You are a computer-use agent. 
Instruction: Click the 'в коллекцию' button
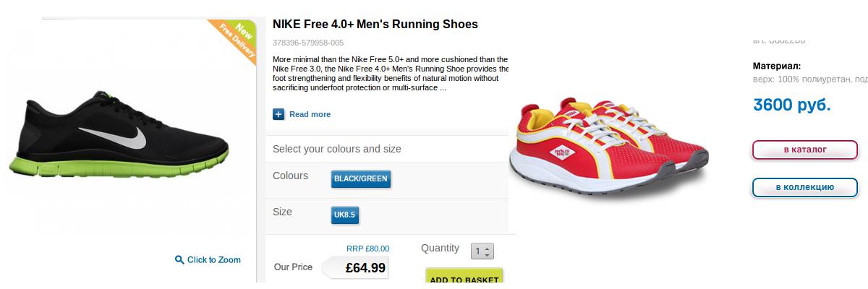(804, 187)
